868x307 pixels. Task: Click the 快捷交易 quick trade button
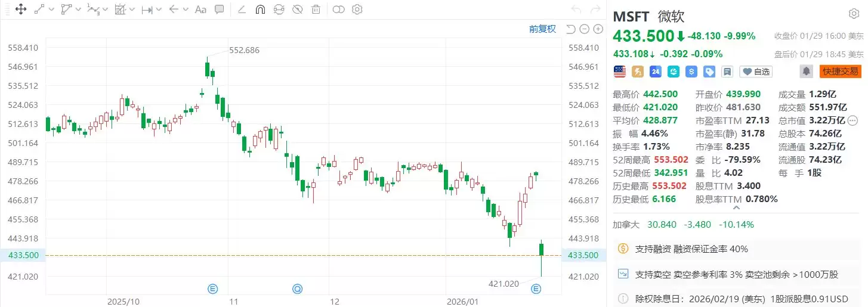click(841, 72)
